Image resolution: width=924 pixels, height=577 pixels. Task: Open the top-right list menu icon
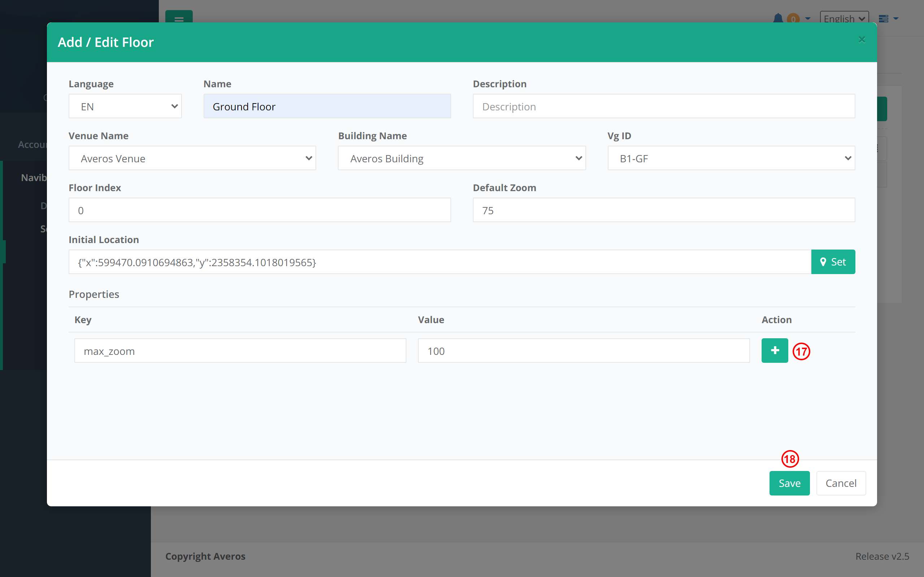[x=884, y=18]
